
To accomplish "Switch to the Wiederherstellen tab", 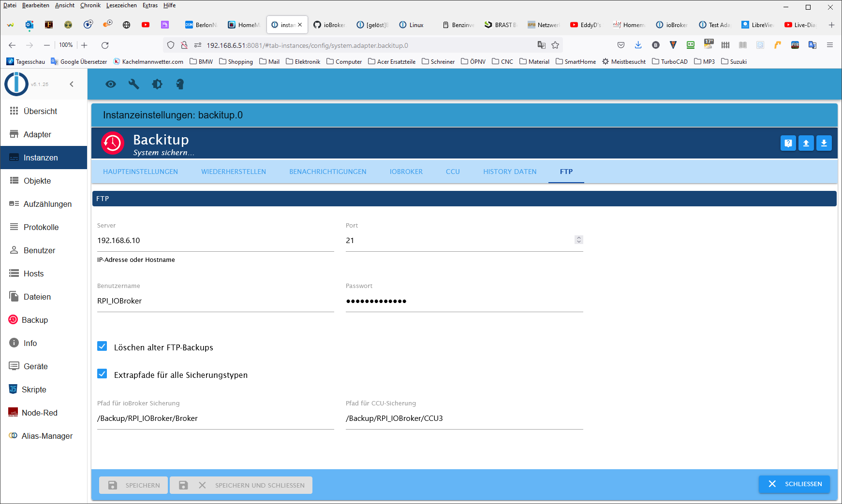I will [x=234, y=172].
